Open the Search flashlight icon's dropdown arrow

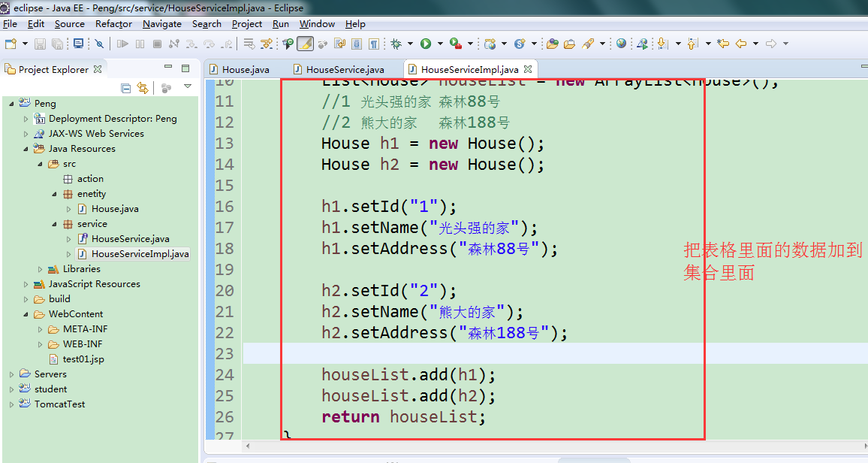pyautogui.click(x=602, y=44)
